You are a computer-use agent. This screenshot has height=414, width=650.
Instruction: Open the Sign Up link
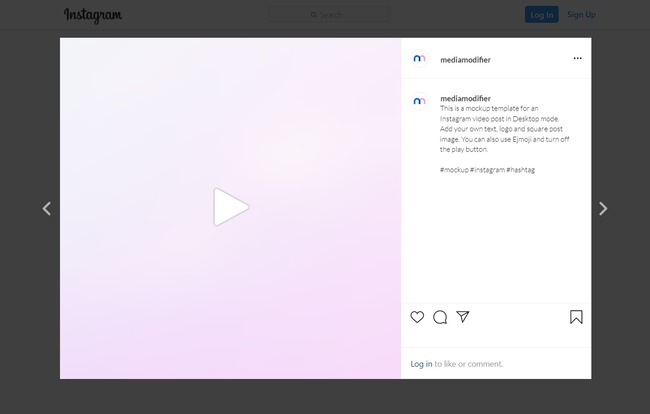[581, 15]
